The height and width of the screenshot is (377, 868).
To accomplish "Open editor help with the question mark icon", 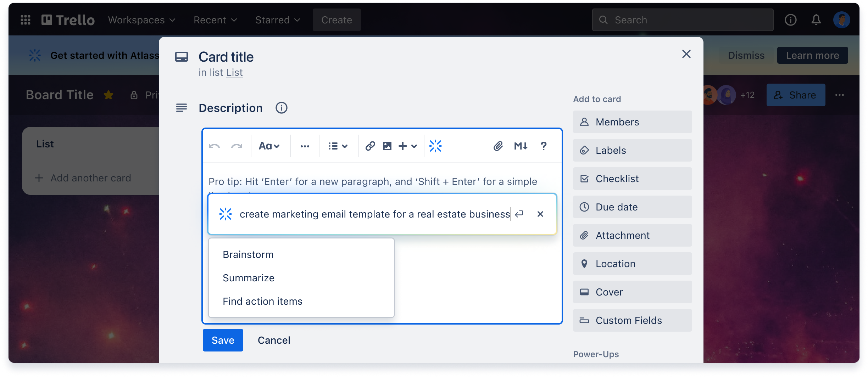I will (544, 146).
